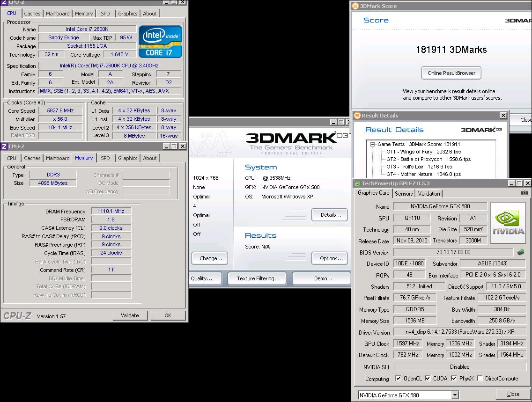This screenshot has width=532, height=402.
Task: Open Texture Filtering... settings
Action: coord(257,278)
